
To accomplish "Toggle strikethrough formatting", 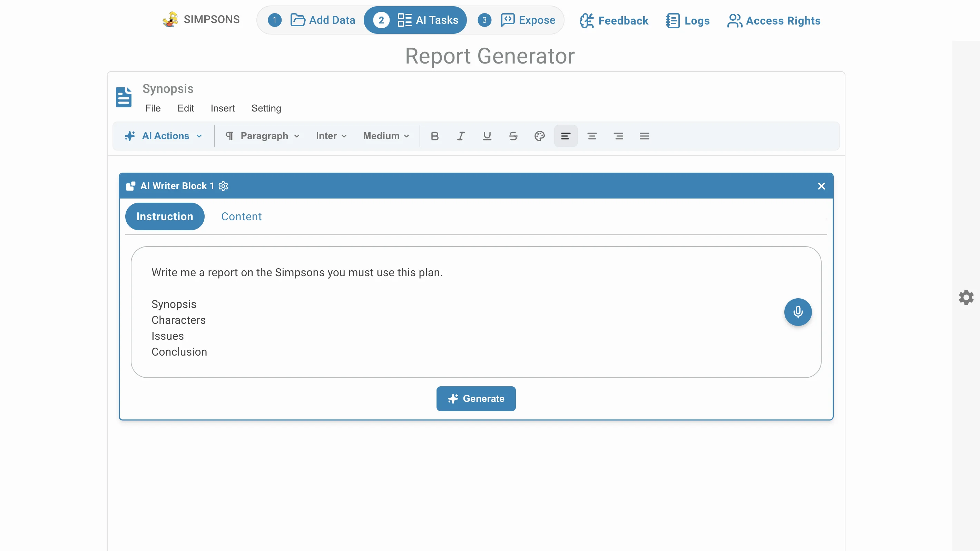I will pyautogui.click(x=513, y=136).
